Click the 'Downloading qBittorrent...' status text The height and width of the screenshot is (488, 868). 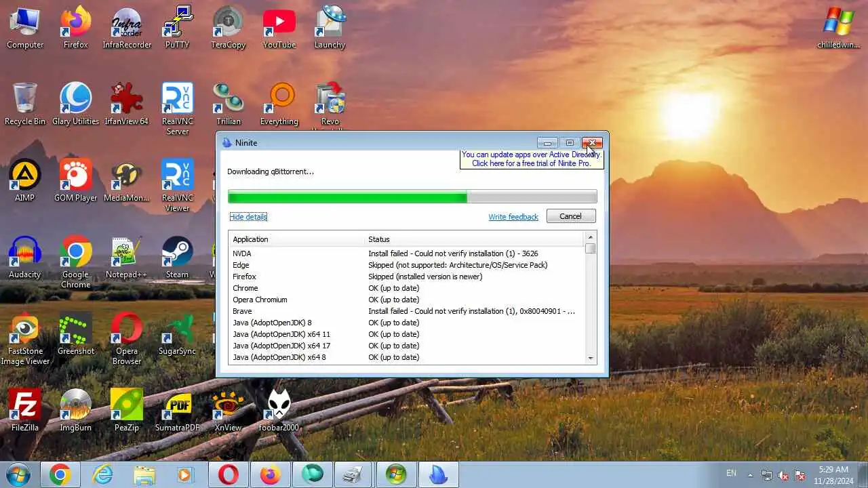coord(271,171)
